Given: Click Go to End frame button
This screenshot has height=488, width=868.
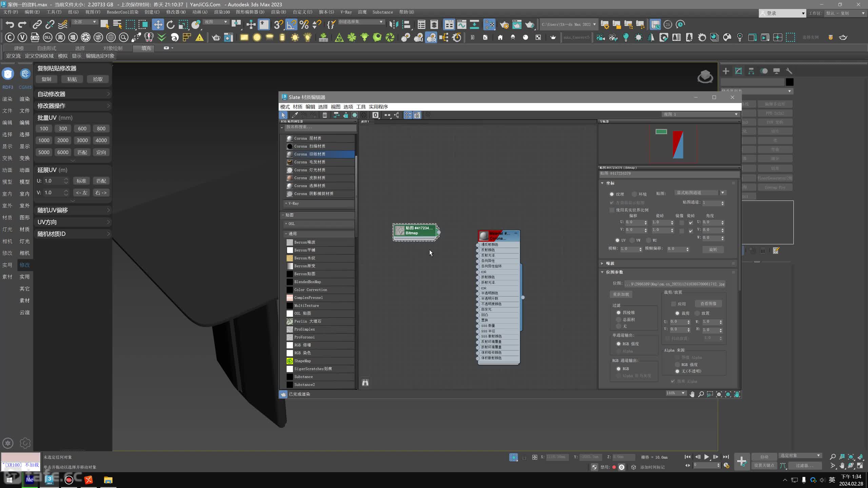Looking at the screenshot, I should click(726, 457).
